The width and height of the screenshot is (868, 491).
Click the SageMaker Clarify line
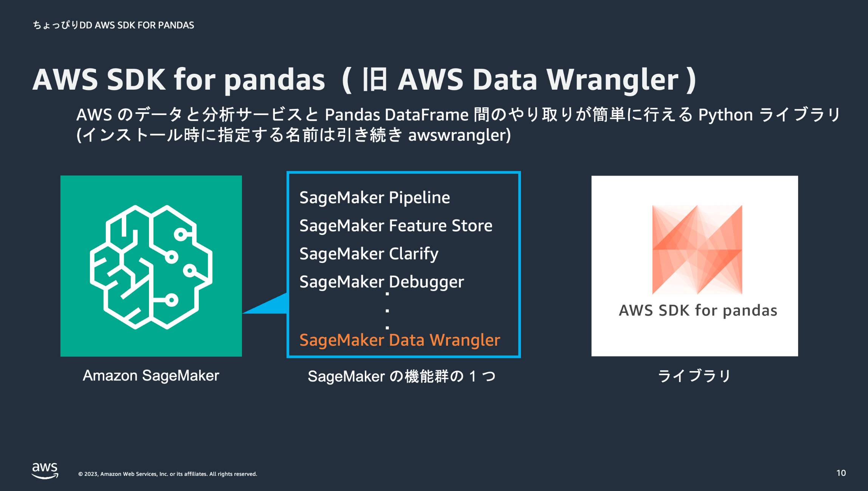(x=369, y=254)
